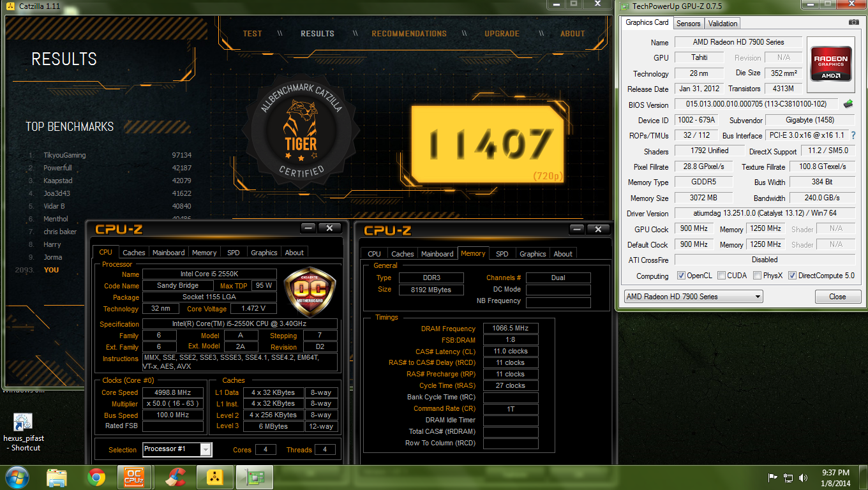Open ABOUT tab in Catzilla
Screen dimensions: 868x490
tap(572, 34)
